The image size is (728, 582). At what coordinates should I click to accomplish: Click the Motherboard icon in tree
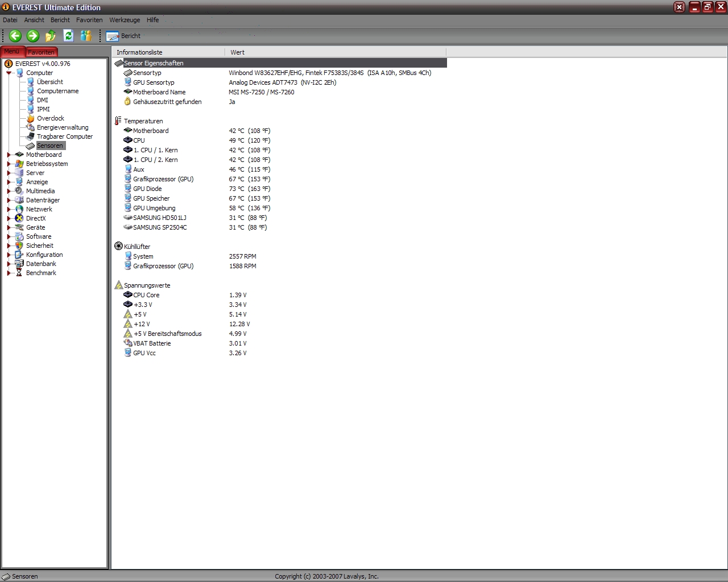[x=19, y=155]
